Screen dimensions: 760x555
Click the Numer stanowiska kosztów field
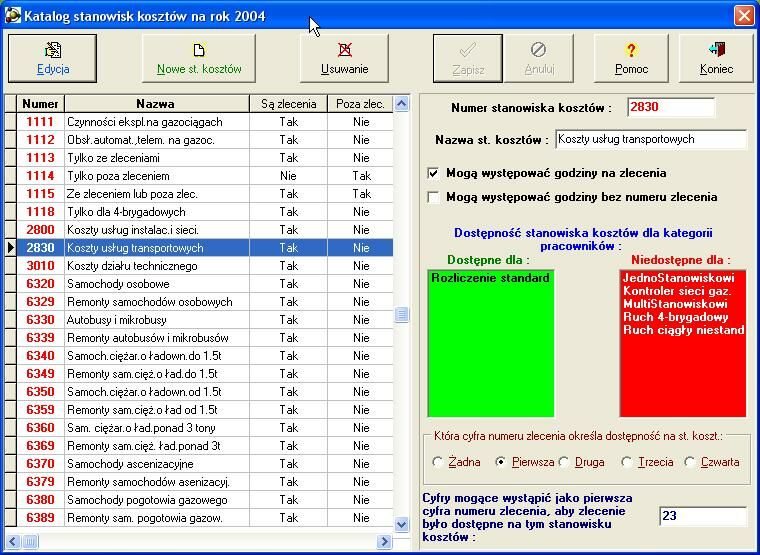pyautogui.click(x=671, y=107)
